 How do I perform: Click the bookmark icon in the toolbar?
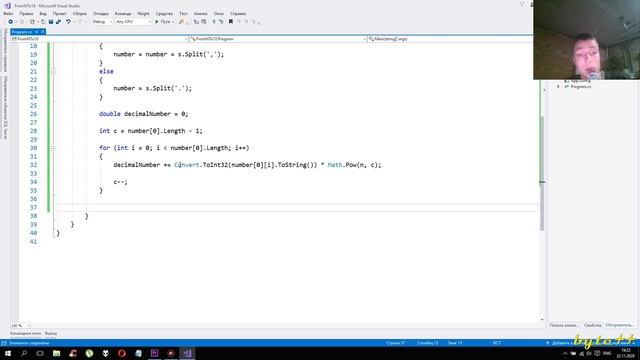[x=231, y=22]
